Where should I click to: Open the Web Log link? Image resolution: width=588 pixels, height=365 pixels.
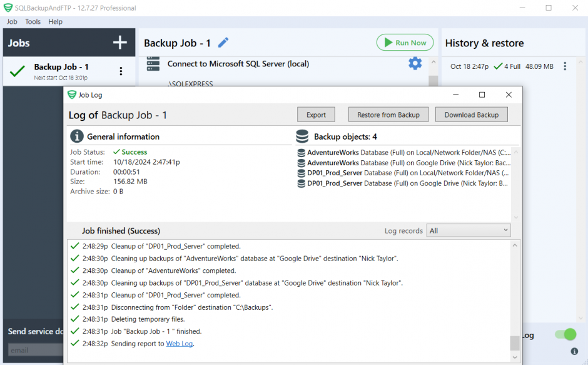180,344
